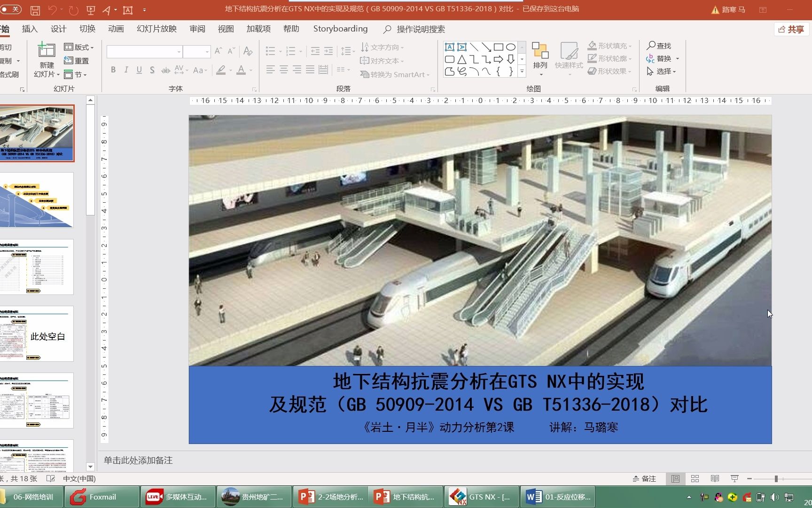This screenshot has height=508, width=812.
Task: Open the Insert (插入) tab
Action: click(x=30, y=29)
